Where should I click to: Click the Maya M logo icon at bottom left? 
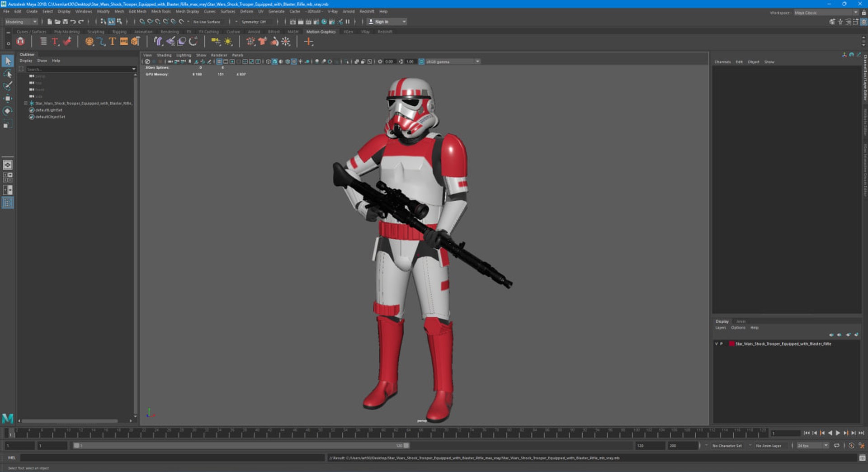[8, 419]
